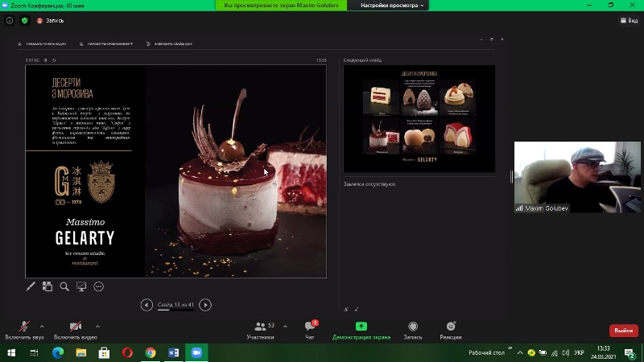Screen dimensions: 644x362
Task: Click the magnifier zoom-into-slide icon
Action: [64, 286]
